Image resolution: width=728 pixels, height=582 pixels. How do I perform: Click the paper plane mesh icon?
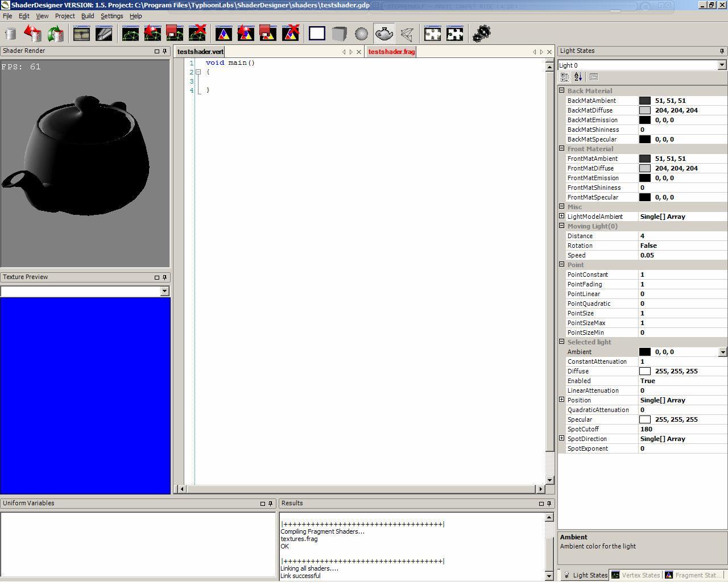coord(407,34)
